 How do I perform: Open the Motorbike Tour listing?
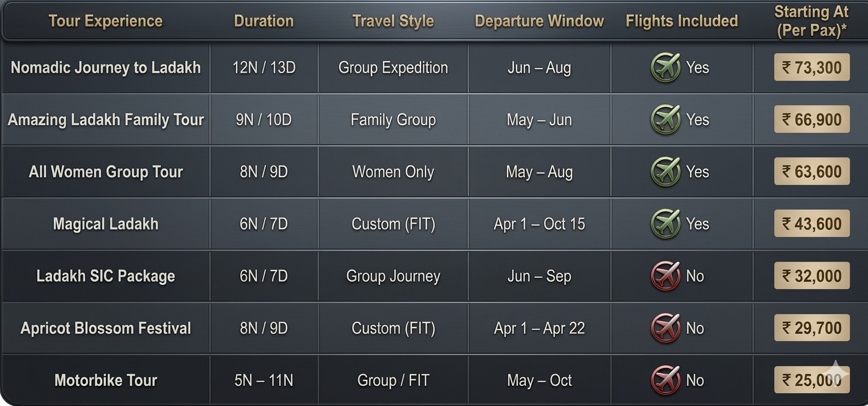click(106, 380)
